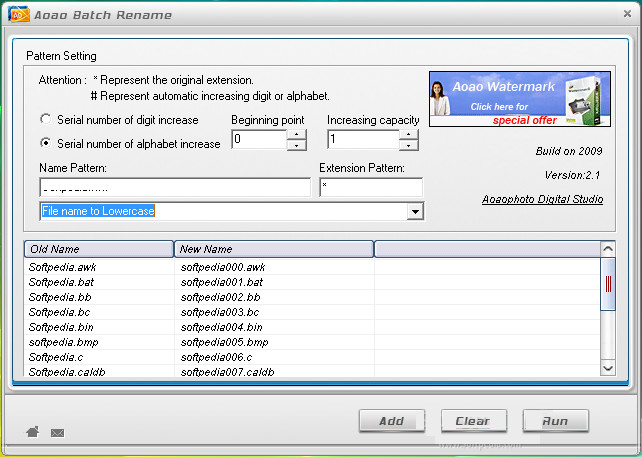Sort by the New Name column header

pyautogui.click(x=274, y=249)
